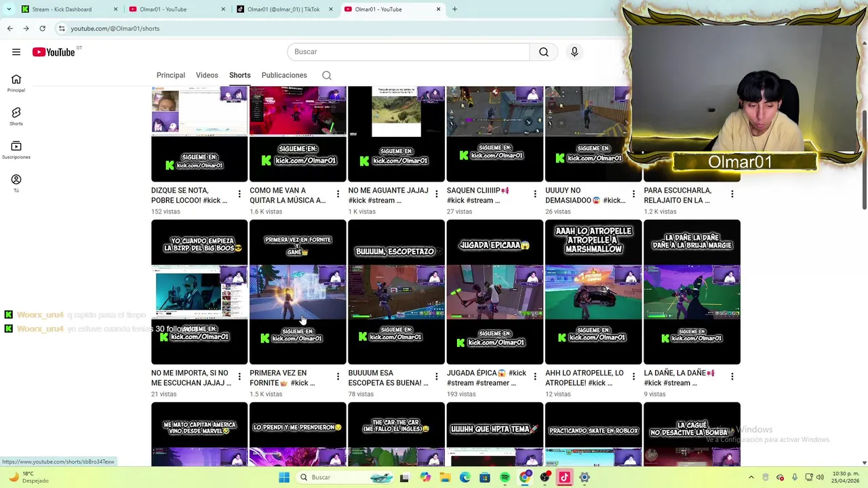Screen dimensions: 868x488
Task: Close the Stream - Kick Dashboard tab
Action: (x=115, y=9)
